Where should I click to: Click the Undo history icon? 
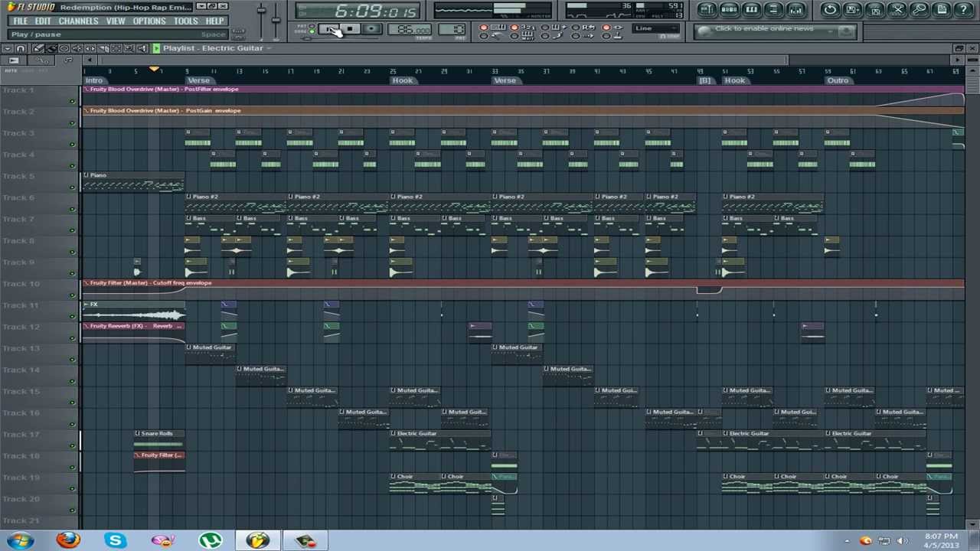[830, 10]
